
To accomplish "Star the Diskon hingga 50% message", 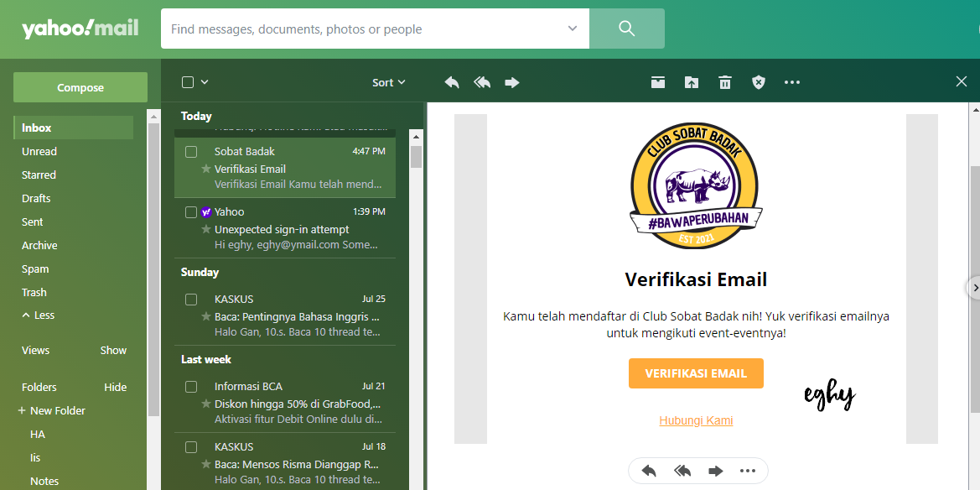I will 205,404.
